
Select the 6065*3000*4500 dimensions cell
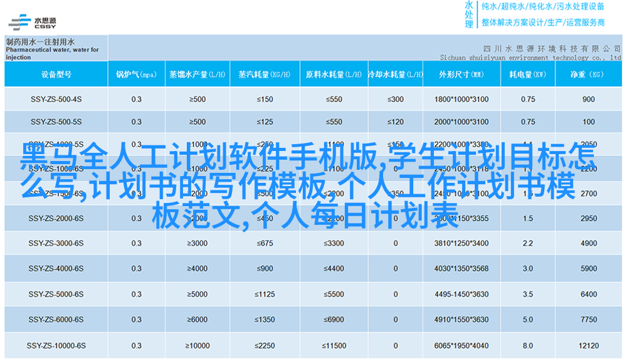[461, 346]
